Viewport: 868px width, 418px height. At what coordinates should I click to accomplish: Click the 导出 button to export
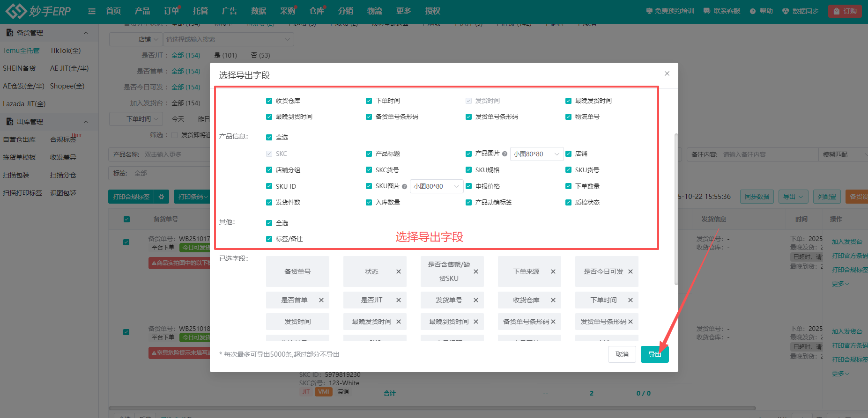(x=654, y=354)
